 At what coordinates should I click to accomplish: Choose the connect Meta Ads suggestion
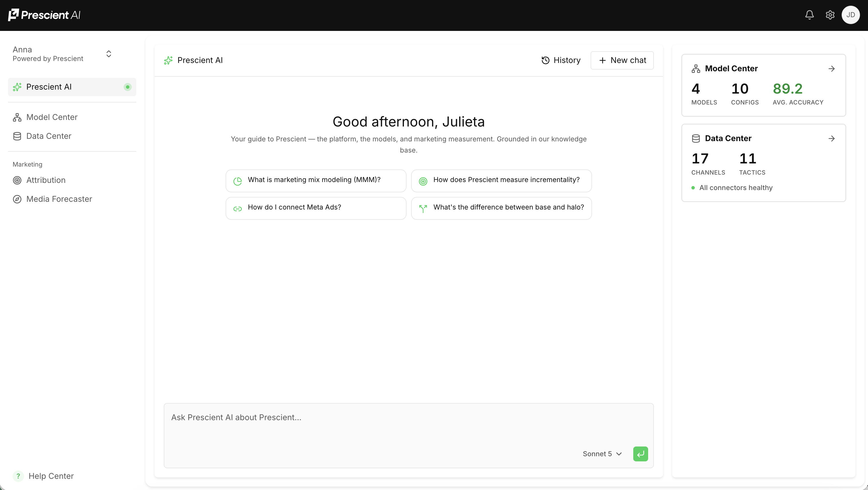(316, 208)
